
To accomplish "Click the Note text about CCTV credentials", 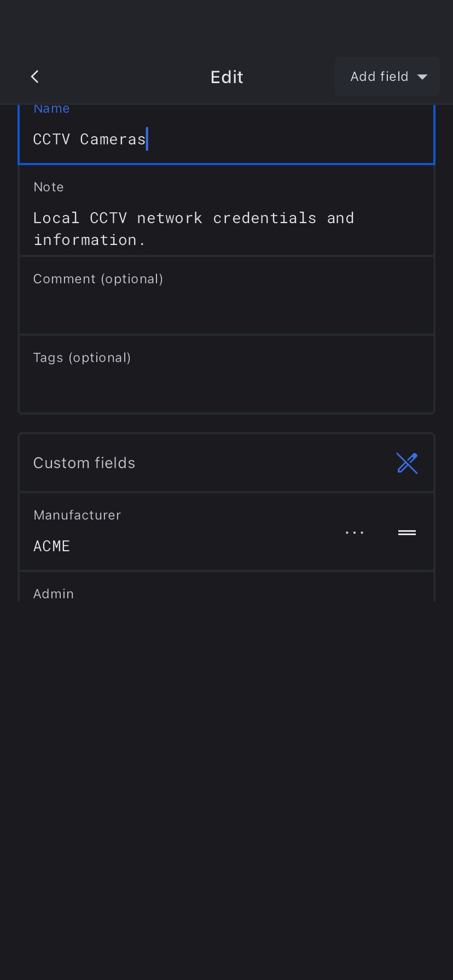I will (194, 219).
